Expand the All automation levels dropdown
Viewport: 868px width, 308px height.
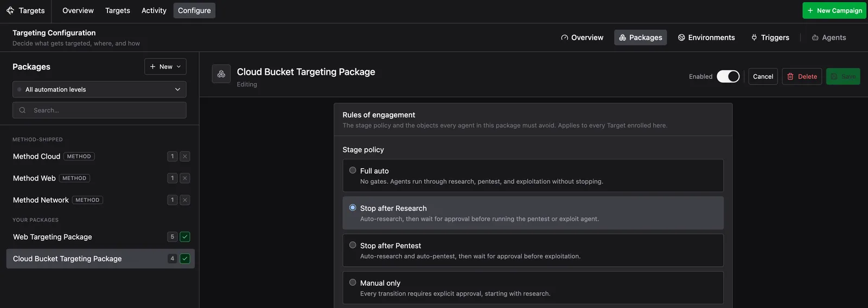click(x=99, y=89)
